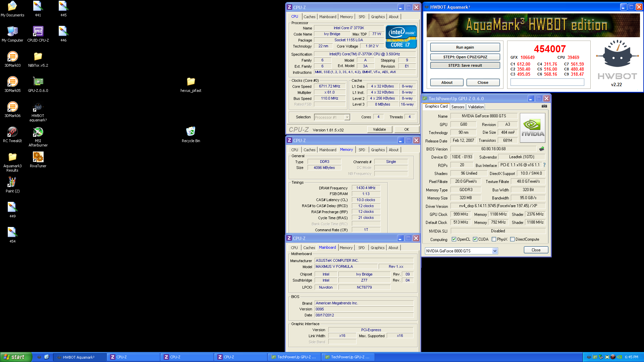The height and width of the screenshot is (362, 644).
Task: Click Run again in HWBOT Aquamark
Action: pos(465,47)
